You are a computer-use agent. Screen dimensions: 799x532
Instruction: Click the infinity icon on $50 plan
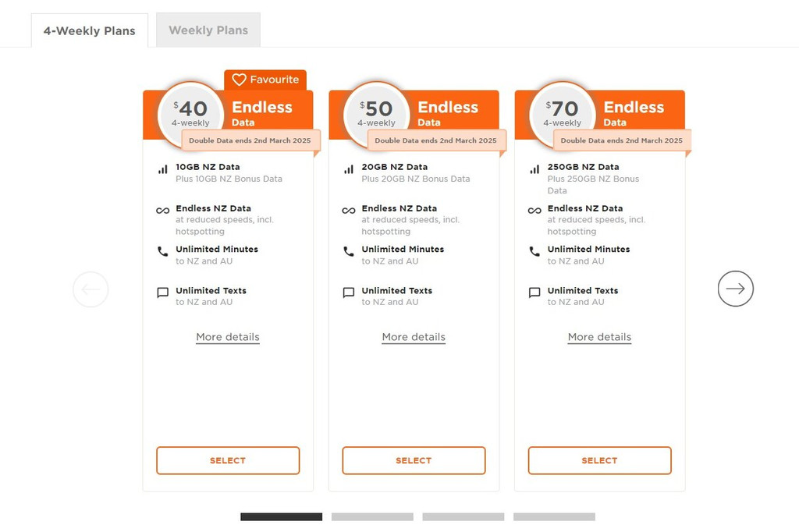(x=349, y=211)
